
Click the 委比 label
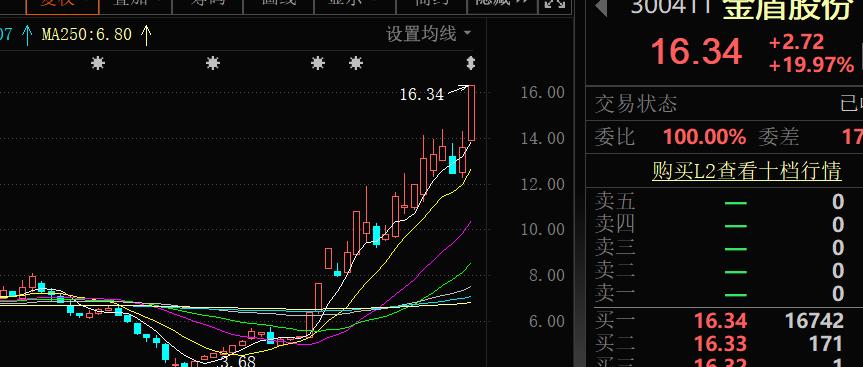(x=615, y=136)
